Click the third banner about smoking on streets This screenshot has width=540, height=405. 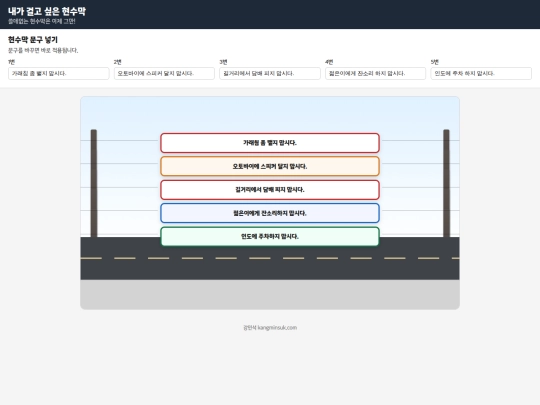click(x=270, y=190)
